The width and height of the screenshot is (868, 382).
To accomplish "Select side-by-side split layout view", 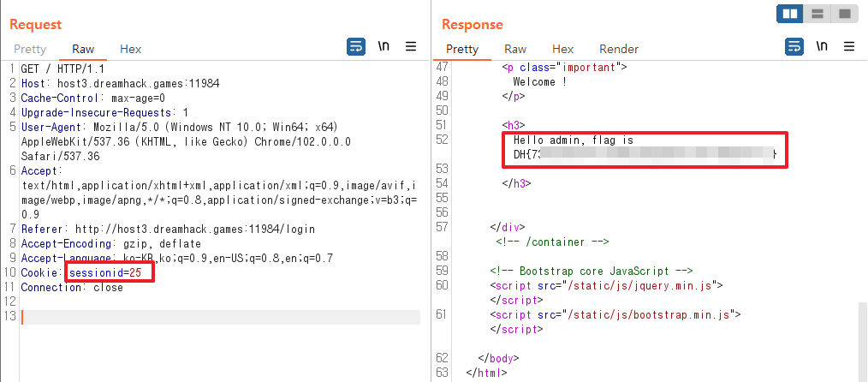I will (x=790, y=14).
